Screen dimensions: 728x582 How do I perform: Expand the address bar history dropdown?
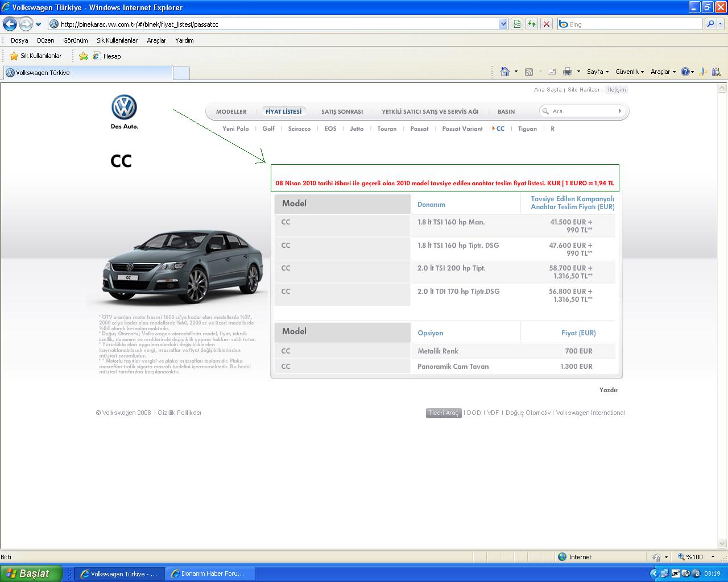coord(503,24)
